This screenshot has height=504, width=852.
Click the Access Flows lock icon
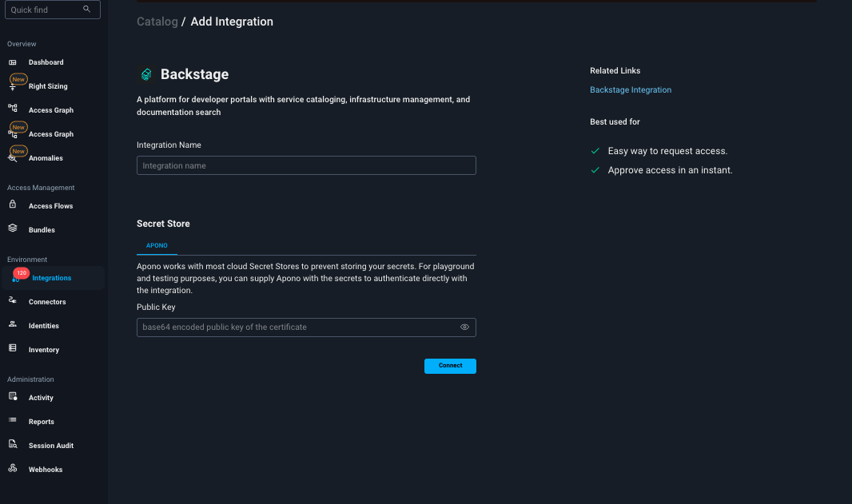pyautogui.click(x=13, y=205)
